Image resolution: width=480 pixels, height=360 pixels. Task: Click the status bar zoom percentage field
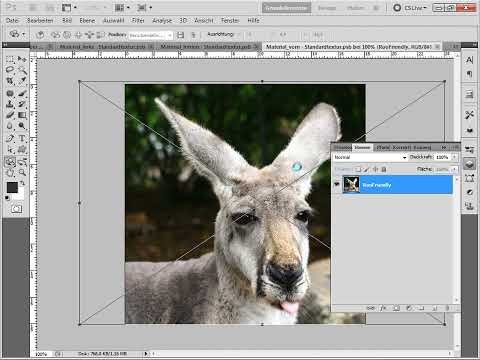click(x=41, y=353)
